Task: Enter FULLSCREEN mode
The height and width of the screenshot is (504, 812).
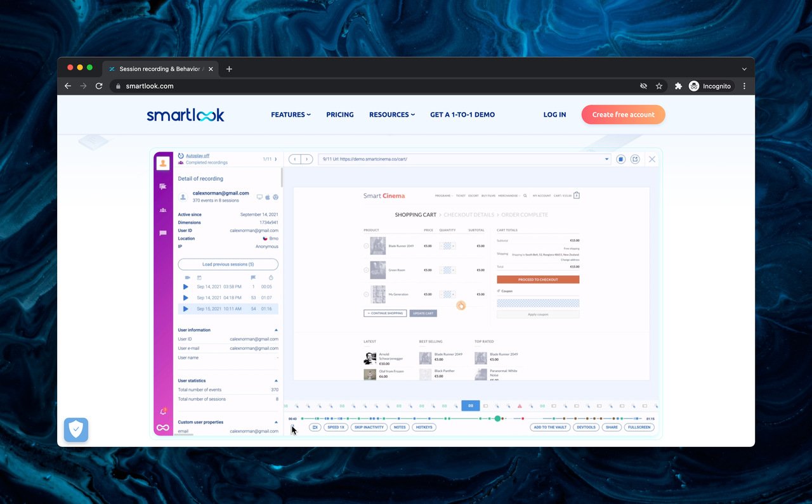Action: 639,427
